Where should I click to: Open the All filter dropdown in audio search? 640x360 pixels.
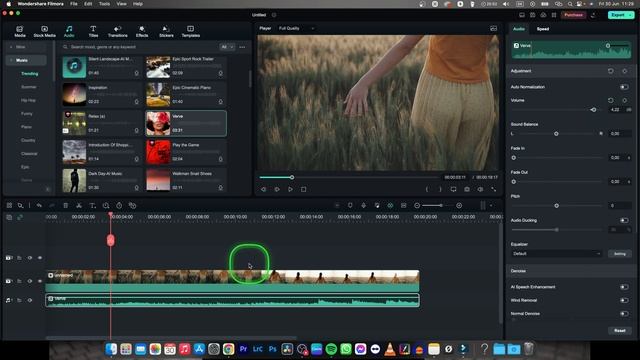pyautogui.click(x=227, y=47)
